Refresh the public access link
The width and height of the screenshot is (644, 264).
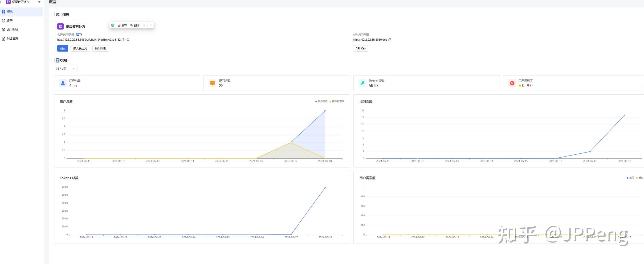128,40
